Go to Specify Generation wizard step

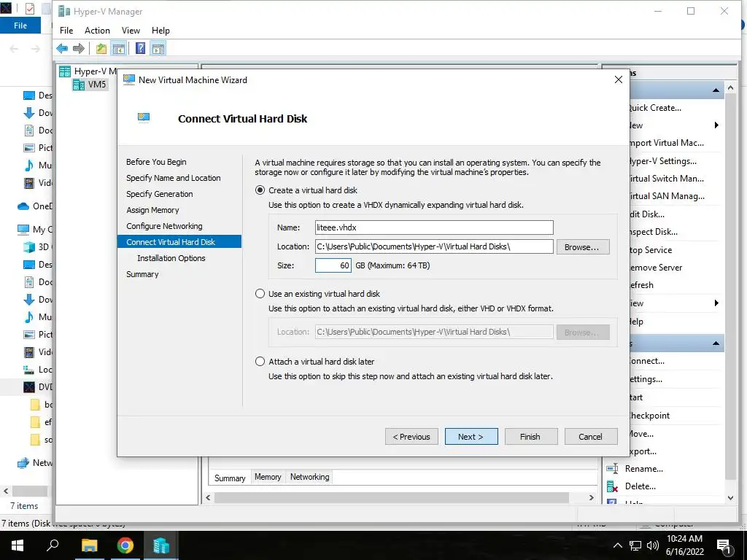(x=160, y=194)
